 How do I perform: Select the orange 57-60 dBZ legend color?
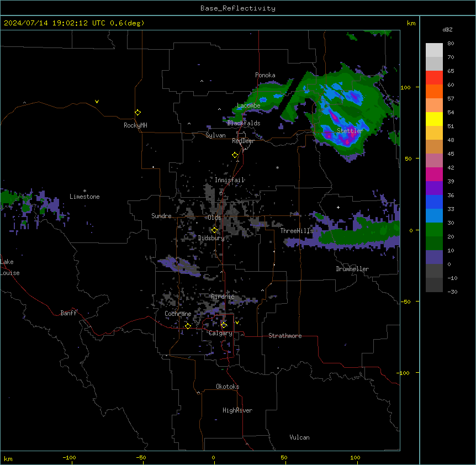434,91
